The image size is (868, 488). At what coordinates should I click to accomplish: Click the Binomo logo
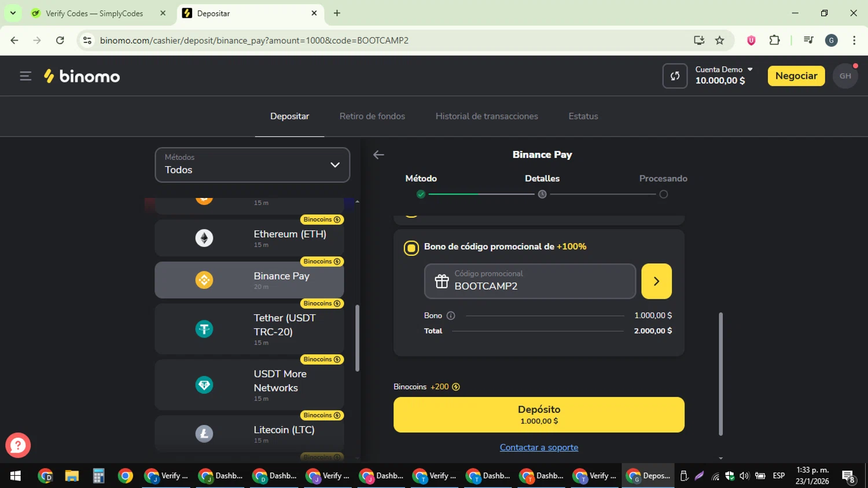(x=82, y=76)
